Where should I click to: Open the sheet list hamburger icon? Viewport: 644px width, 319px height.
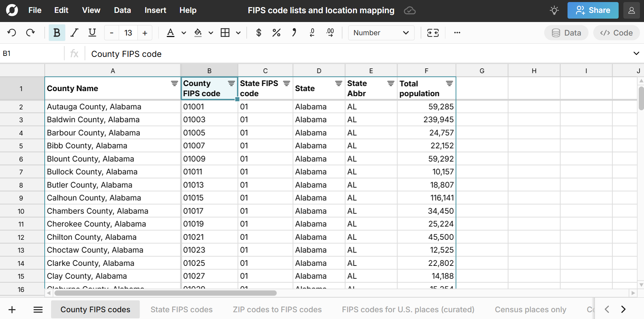click(x=38, y=310)
